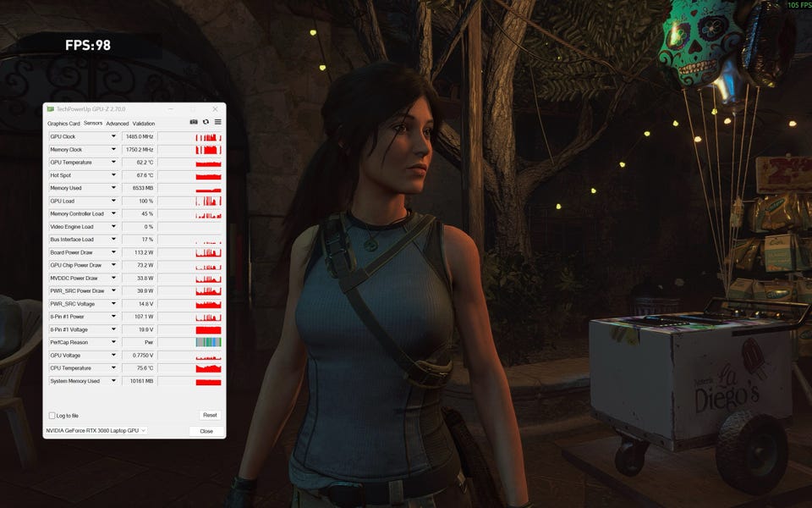Open the System Memory Used dropdown
The height and width of the screenshot is (508, 812).
(113, 380)
